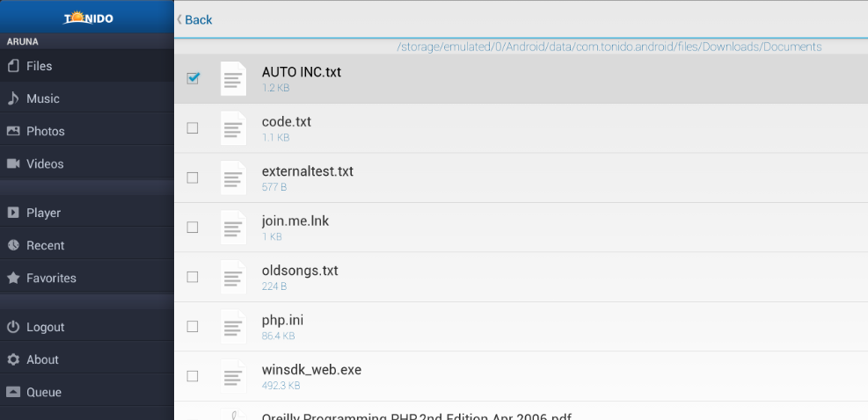Open the Player section label
Image resolution: width=868 pixels, height=420 pixels.
coord(44,213)
